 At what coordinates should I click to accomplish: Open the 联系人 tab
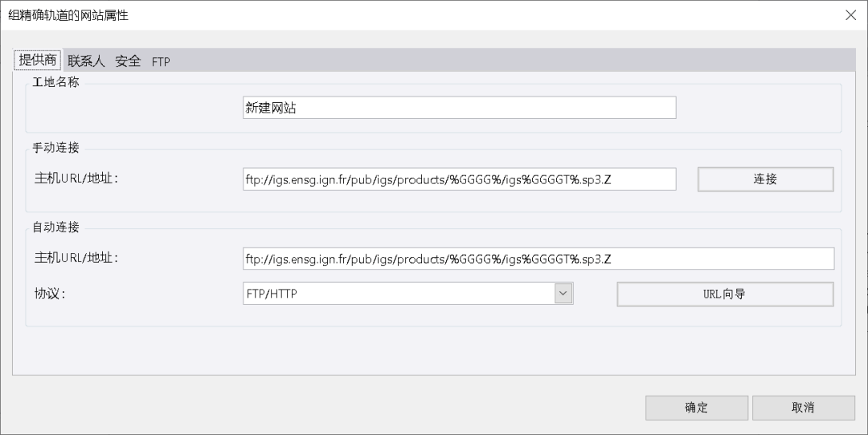[86, 61]
